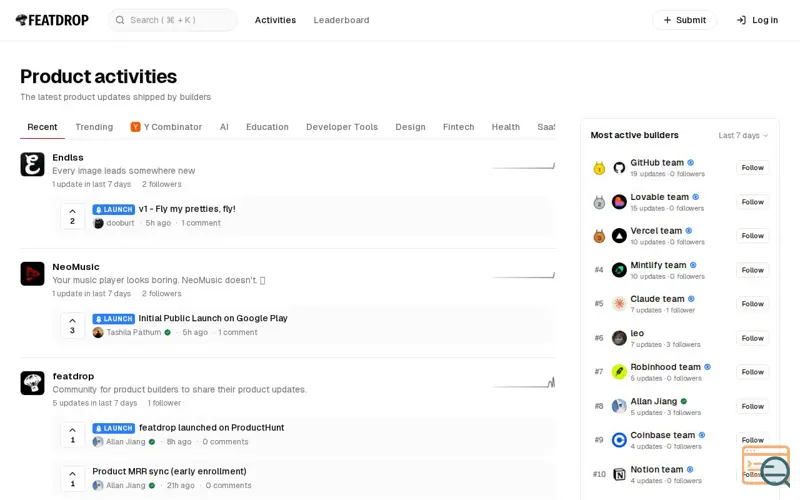Click leo's avatar in builders list
Screen dimensions: 800x500
[619, 338]
